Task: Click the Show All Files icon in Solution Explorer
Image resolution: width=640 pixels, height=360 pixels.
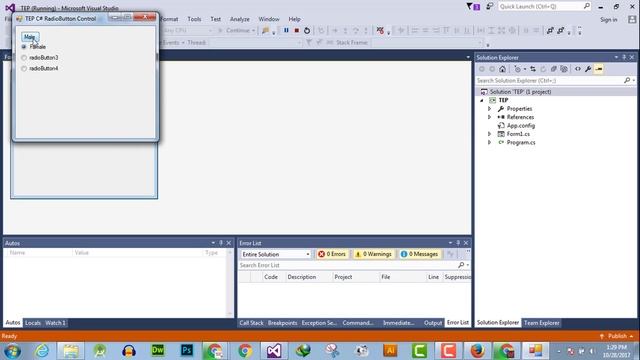Action: click(564, 69)
